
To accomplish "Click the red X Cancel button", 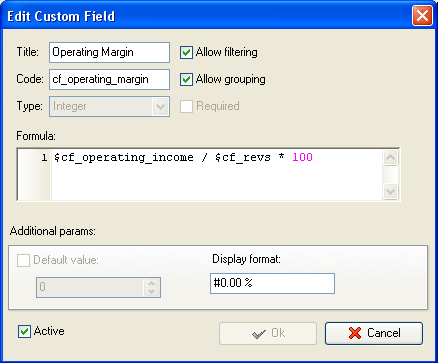I will [374, 333].
